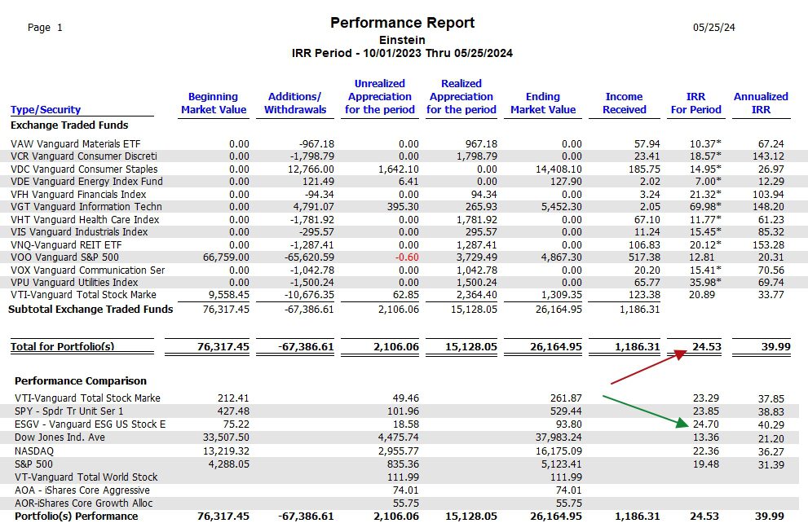Click the red -0.60 unrealized value
Viewport: 808px width, 532px height.
(405, 257)
